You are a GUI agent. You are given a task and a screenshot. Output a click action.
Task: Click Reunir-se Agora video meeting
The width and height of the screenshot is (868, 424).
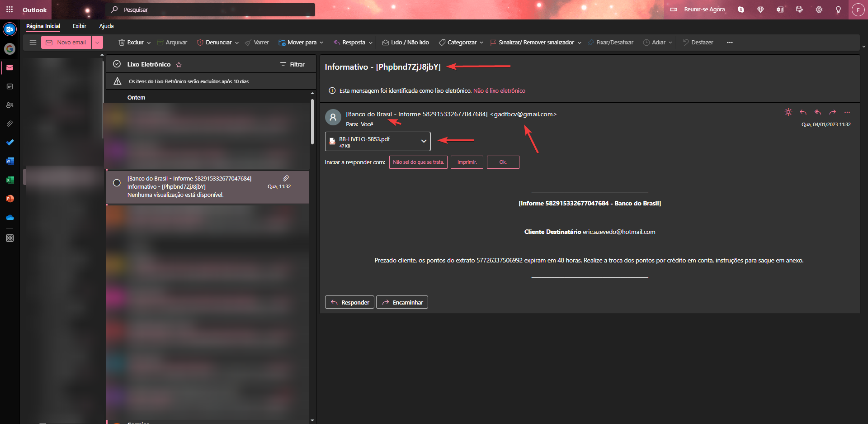pos(697,10)
